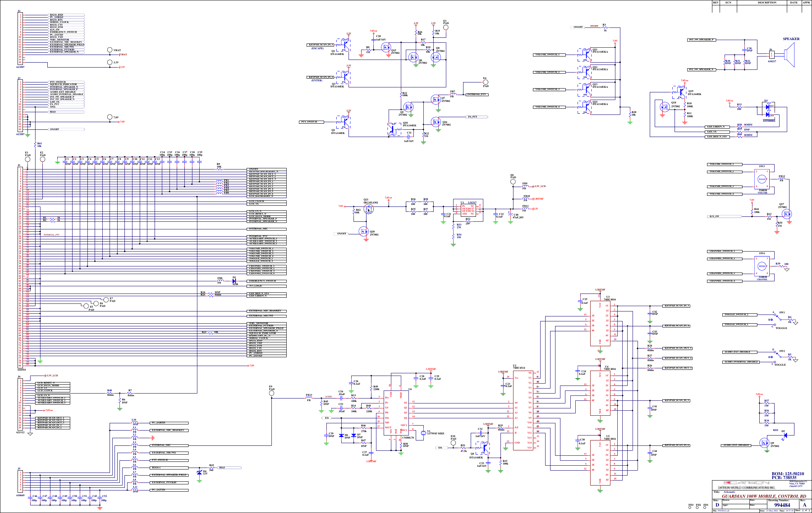Click the D2 4148 diode symbol
This screenshot has width=812, height=513.
point(234,281)
